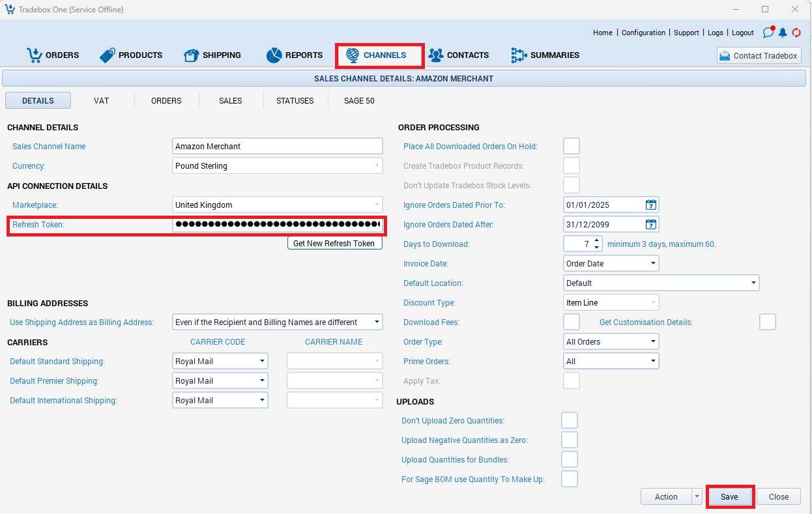Open the Shipping box icon

pyautogui.click(x=192, y=55)
